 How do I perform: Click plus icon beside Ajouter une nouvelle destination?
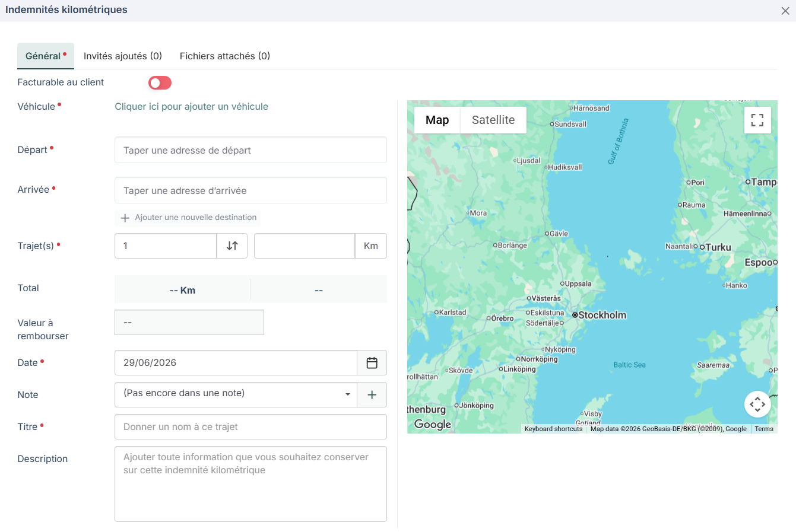125,218
